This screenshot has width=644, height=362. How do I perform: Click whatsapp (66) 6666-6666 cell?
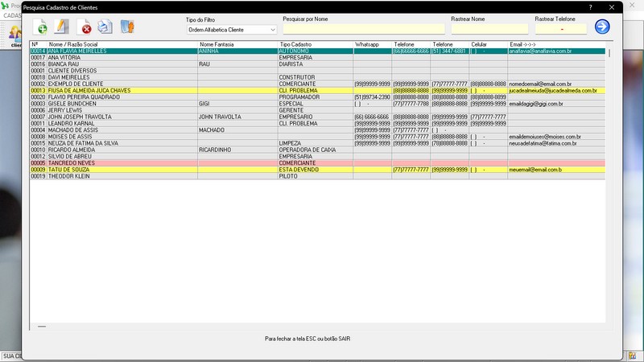[372, 117]
